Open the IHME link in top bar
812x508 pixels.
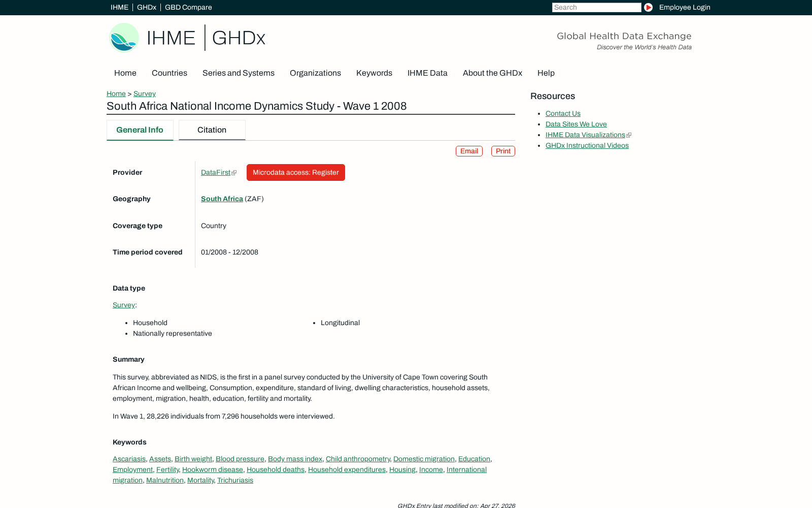[119, 7]
